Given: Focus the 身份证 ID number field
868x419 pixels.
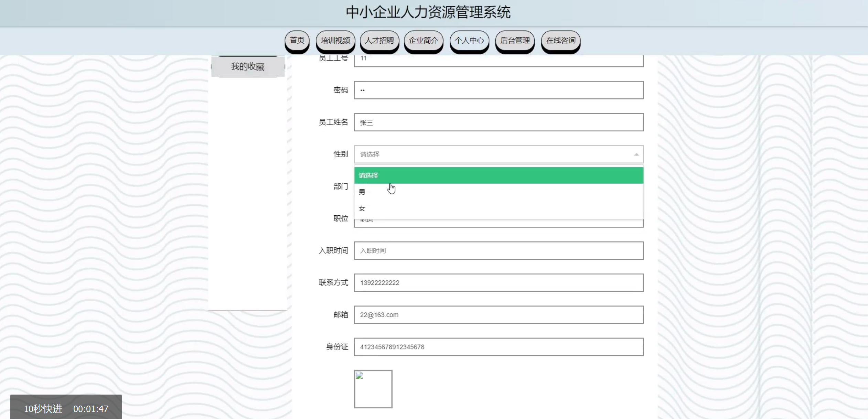Looking at the screenshot, I should coord(499,347).
